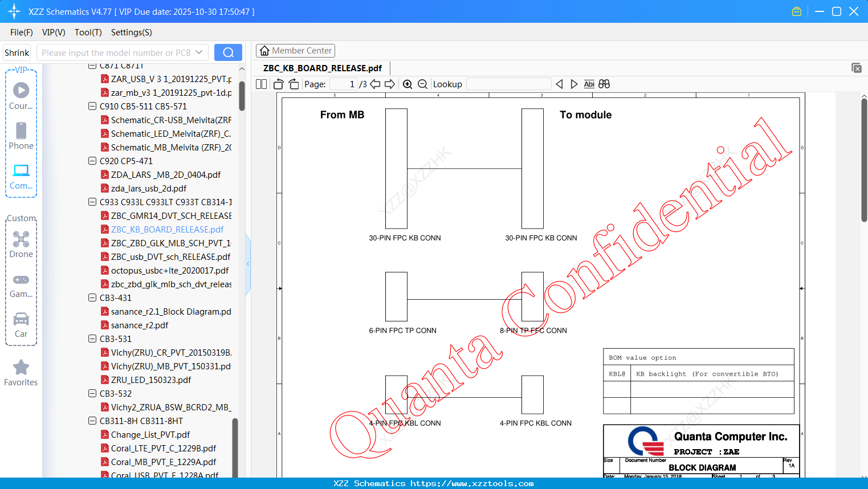Select the ZBC_KB_BOARD_RELEASE.pdf tab

[x=323, y=68]
